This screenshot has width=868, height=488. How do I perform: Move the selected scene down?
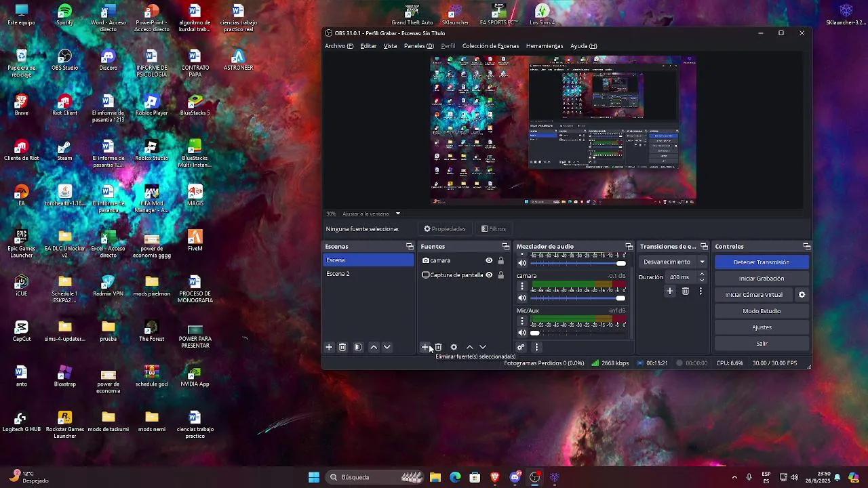[387, 347]
